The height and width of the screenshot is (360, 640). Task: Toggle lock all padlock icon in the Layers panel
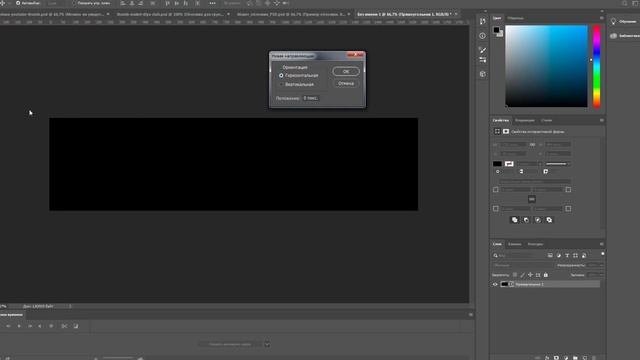(x=546, y=275)
